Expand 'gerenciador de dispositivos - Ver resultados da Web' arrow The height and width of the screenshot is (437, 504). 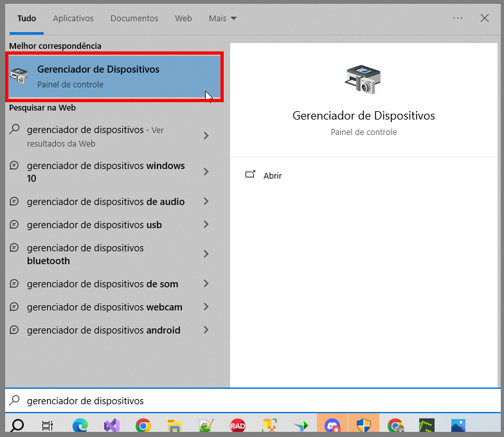[x=206, y=136]
